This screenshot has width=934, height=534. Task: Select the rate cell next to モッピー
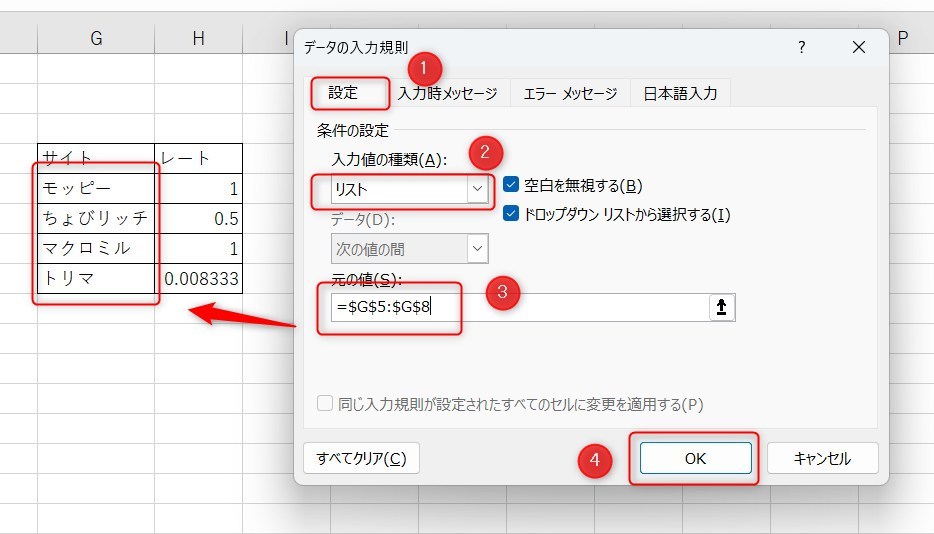[x=198, y=188]
